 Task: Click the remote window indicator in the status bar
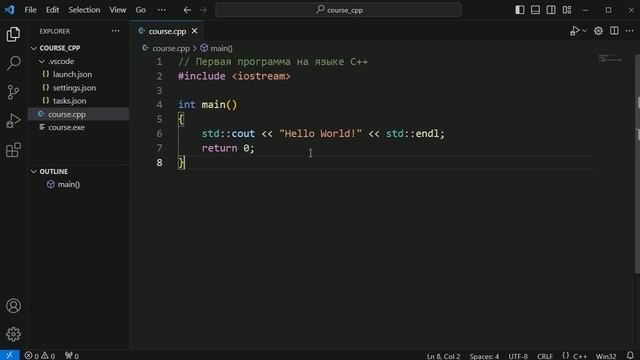coord(9,355)
